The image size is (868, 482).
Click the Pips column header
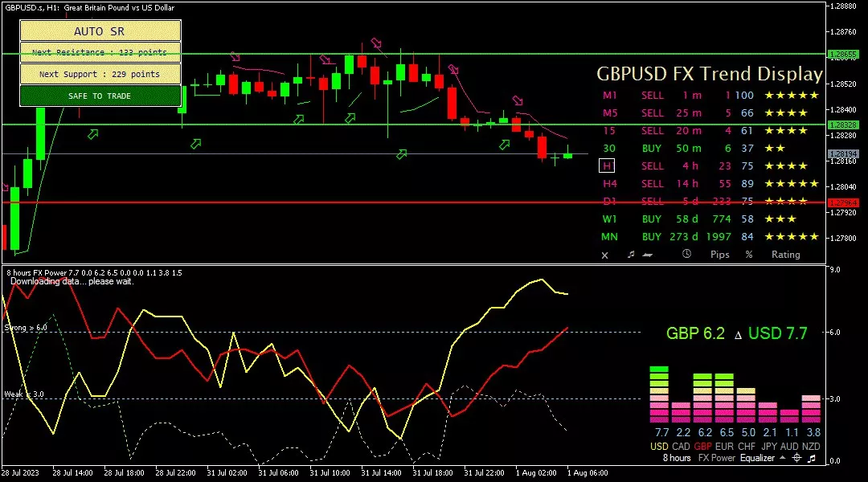point(719,255)
